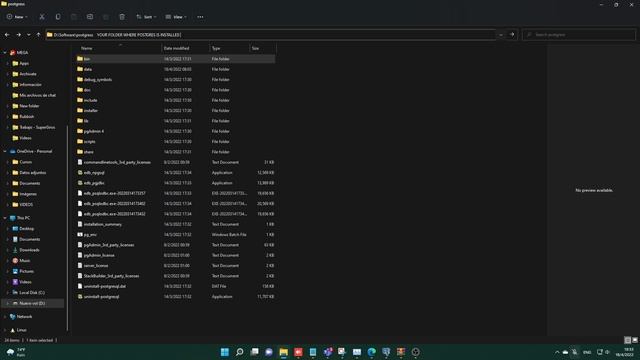Image resolution: width=640 pixels, height=360 pixels.
Task: Click the File Explorer taskbar icon
Action: (283, 352)
